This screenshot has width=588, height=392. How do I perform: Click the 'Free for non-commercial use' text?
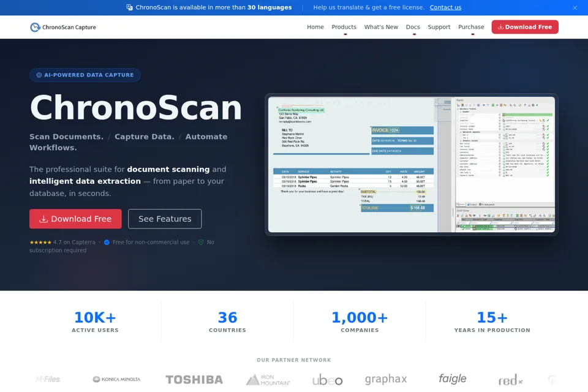(x=151, y=243)
